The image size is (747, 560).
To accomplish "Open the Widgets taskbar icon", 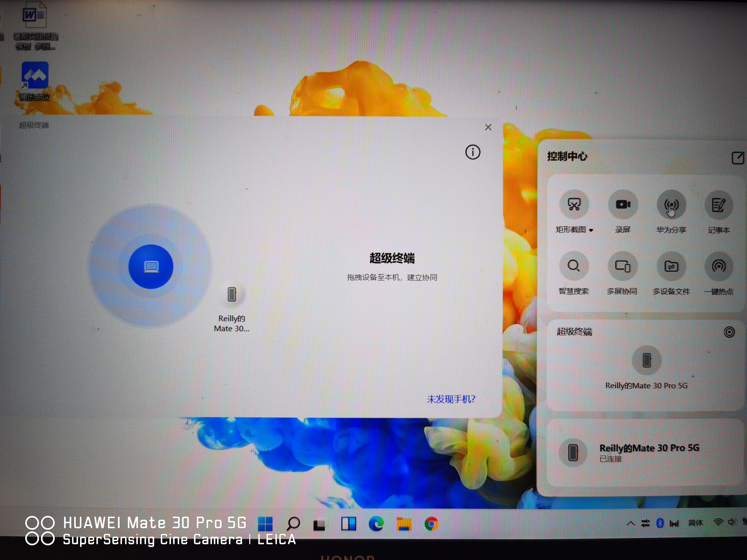I will 349,524.
